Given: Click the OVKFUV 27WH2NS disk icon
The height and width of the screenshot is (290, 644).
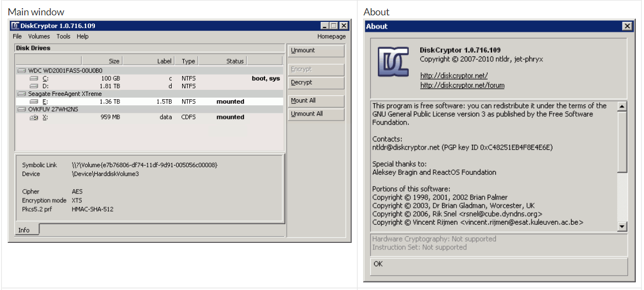Looking at the screenshot, I should click(x=22, y=110).
